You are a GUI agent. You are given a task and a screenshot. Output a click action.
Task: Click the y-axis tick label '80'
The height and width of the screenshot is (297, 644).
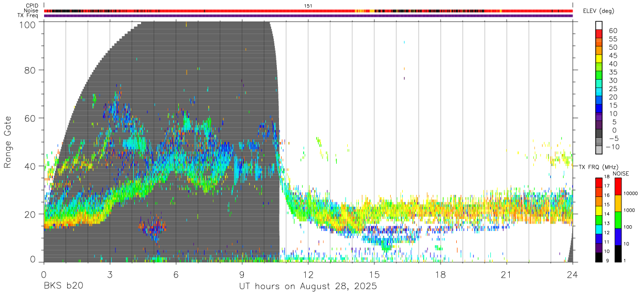(30, 70)
